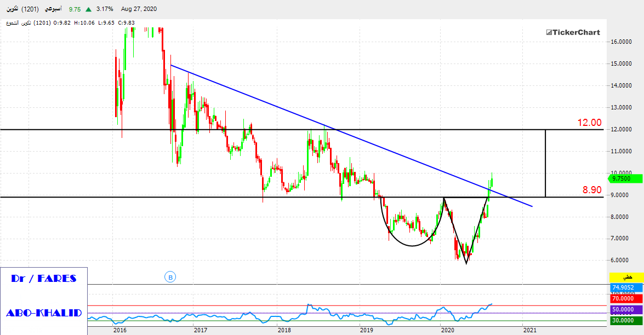Click the green up-arrow change indicator
The height and width of the screenshot is (335, 644).
tap(88, 9)
